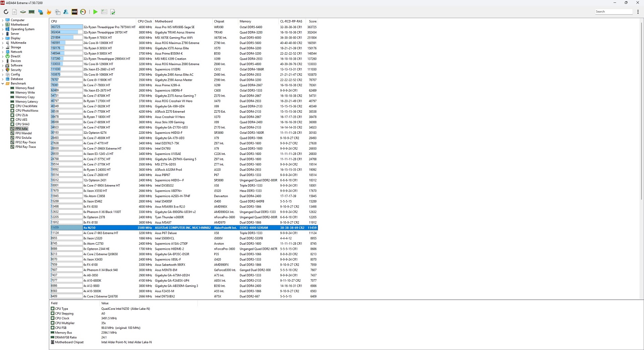Click the monitor-and-card toolbar icon
This screenshot has width=644, height=350.
coord(40,12)
